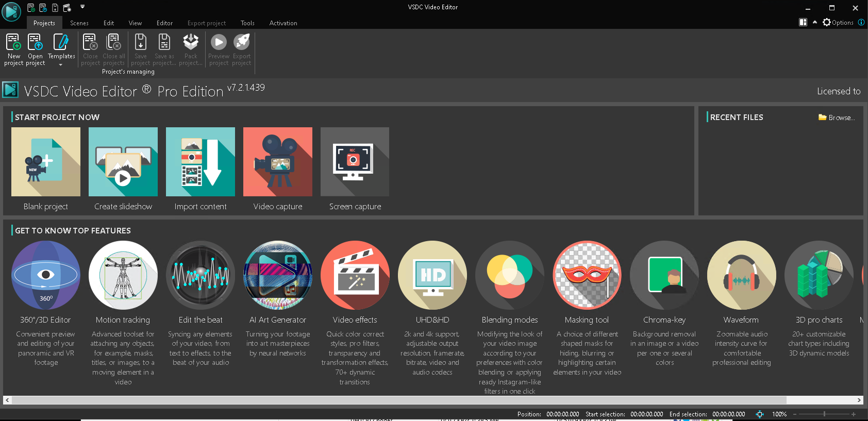
Task: Click quick-access preview clapperboard icon in title bar
Action: click(x=67, y=8)
